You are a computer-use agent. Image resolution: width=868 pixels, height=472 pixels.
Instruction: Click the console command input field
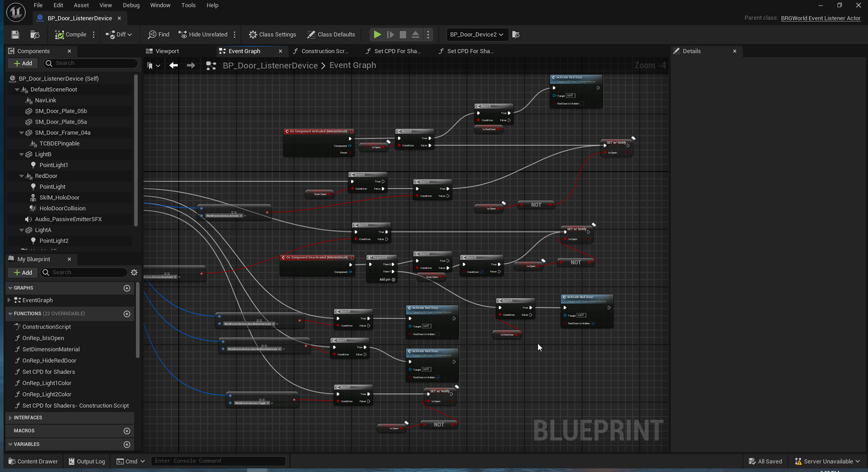(x=218, y=461)
